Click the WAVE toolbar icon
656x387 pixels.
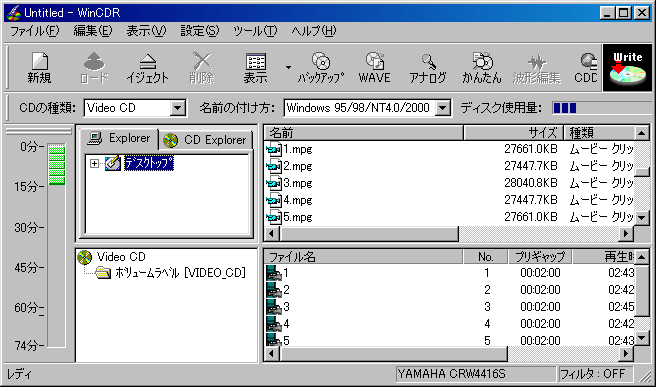[x=374, y=67]
